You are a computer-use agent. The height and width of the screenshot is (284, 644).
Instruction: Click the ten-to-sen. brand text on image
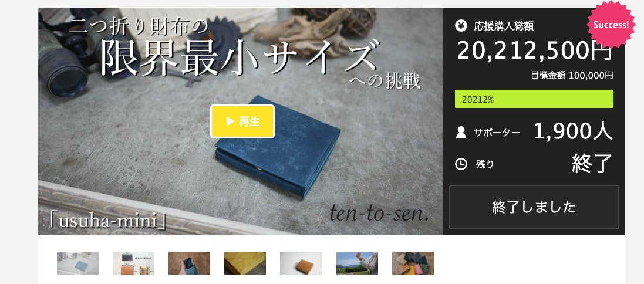coord(379,214)
